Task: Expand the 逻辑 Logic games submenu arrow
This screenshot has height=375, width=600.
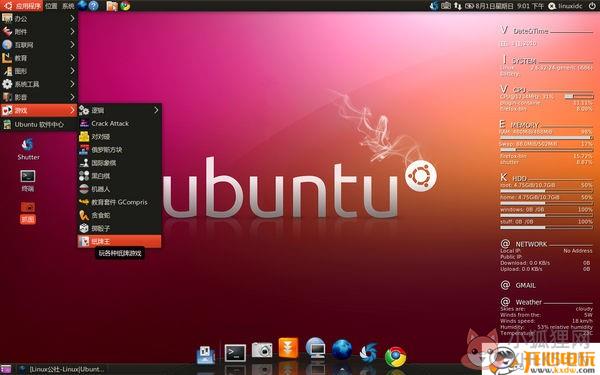Action: pyautogui.click(x=156, y=110)
